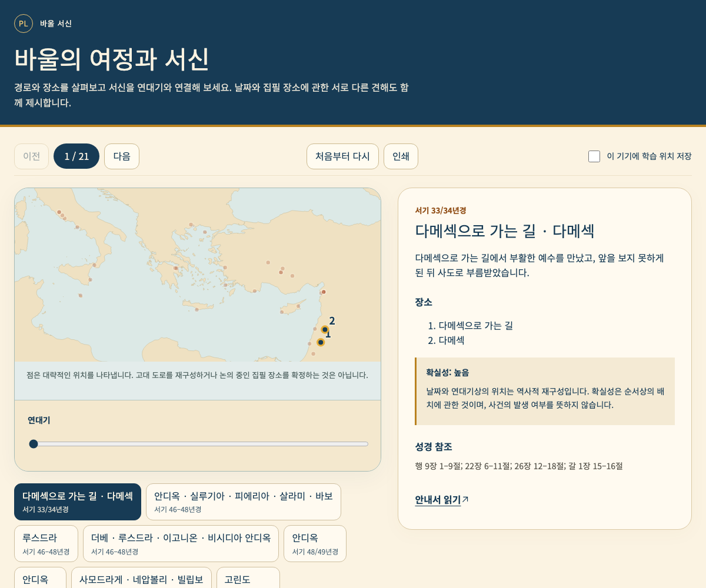Choose 사모드라게 · 네압볼리 · 빌립보 stop
The image size is (706, 588).
pos(141,578)
